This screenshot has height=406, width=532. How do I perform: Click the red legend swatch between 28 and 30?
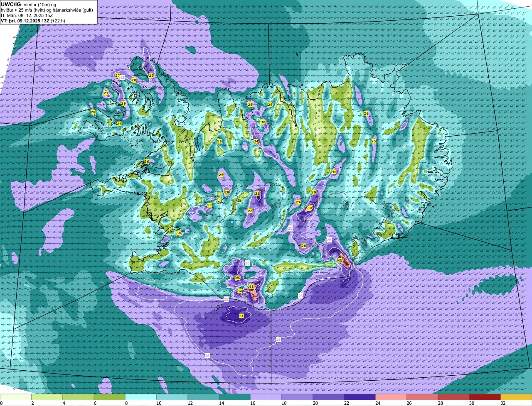pyautogui.click(x=453, y=397)
